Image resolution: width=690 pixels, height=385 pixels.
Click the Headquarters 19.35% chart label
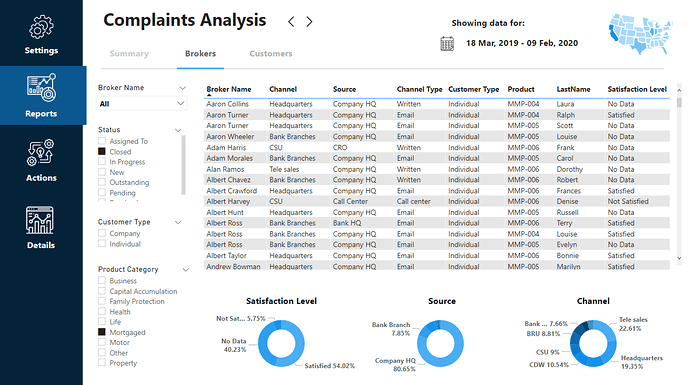(x=641, y=362)
